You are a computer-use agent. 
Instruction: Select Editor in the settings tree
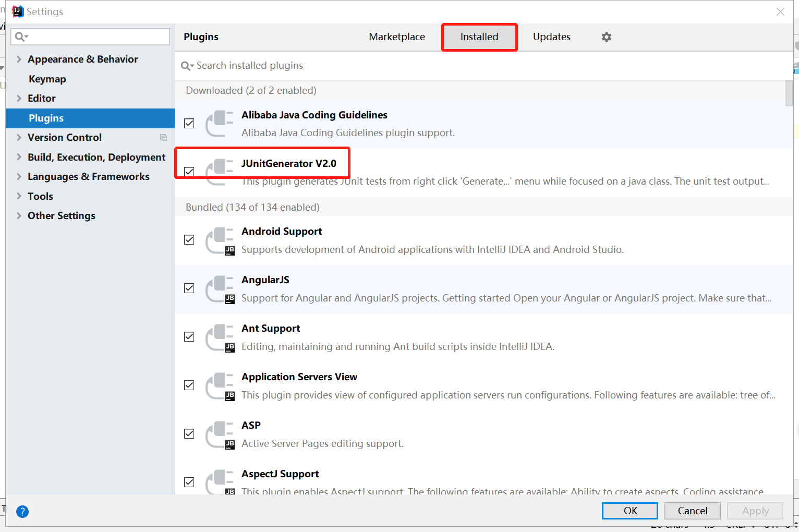(42, 99)
